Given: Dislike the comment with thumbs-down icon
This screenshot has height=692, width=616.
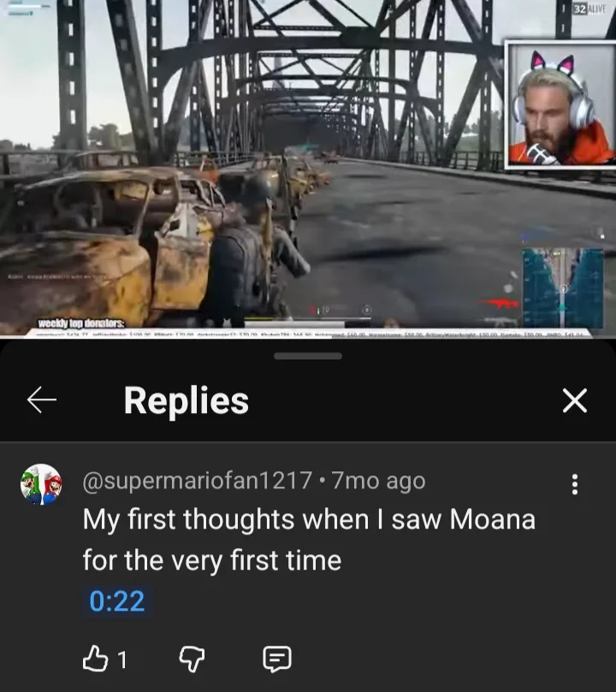Looking at the screenshot, I should 192,659.
